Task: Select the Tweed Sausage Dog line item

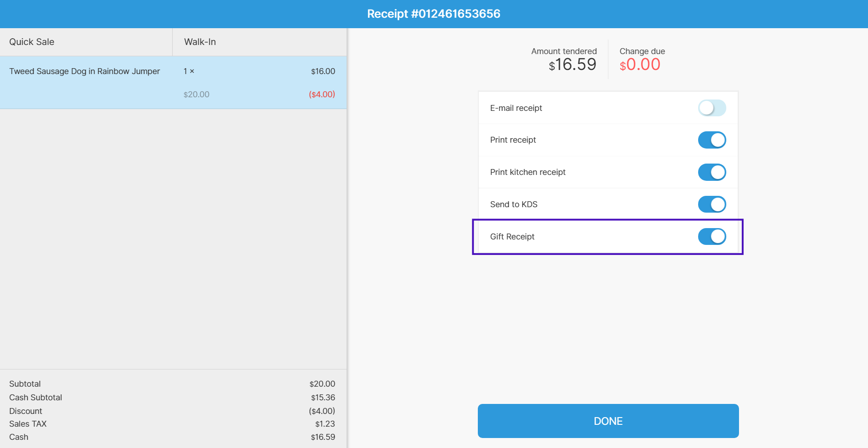Action: 174,82
